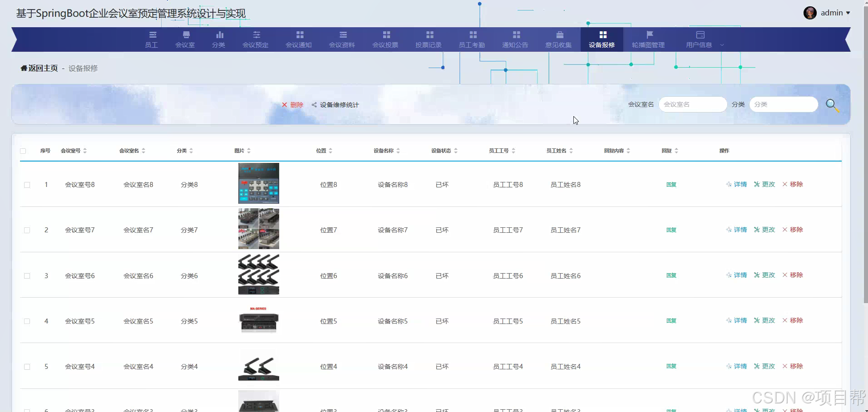Open the 会议资料 nav icon
Viewport: 868px width, 412px height.
coord(343,35)
